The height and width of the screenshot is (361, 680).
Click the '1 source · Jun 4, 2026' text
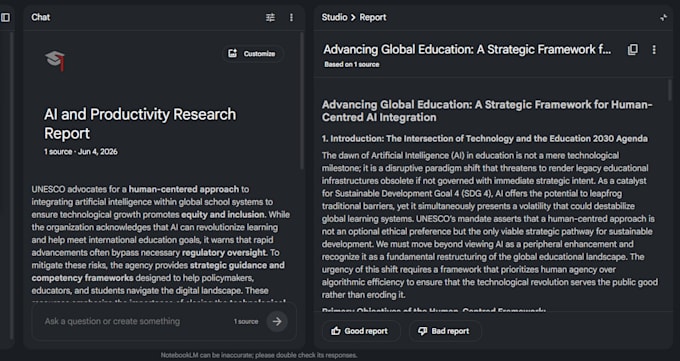tap(81, 152)
